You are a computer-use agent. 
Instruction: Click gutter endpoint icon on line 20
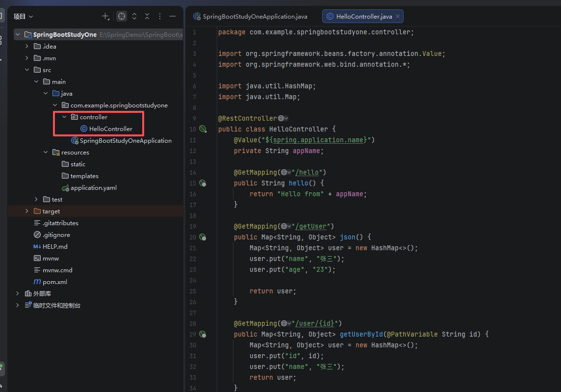[x=203, y=237]
